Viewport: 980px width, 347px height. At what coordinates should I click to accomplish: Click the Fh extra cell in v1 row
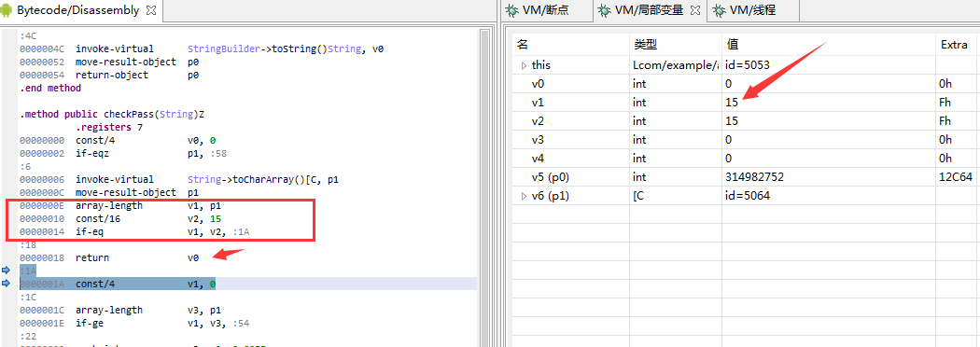(945, 103)
